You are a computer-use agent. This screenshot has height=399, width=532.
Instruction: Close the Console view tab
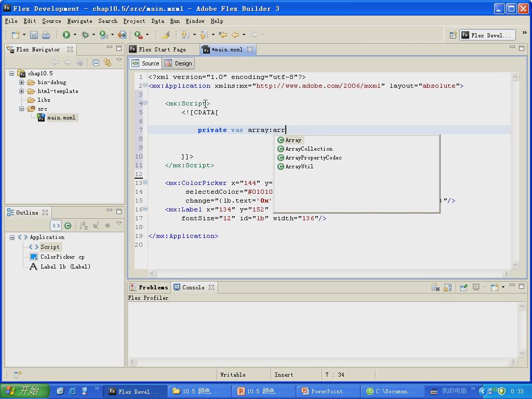[211, 287]
